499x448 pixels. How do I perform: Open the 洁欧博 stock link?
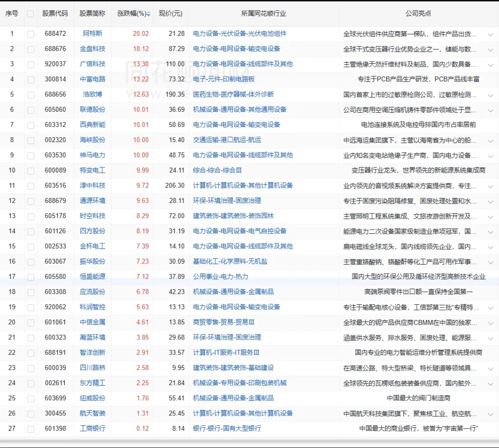tap(92, 94)
